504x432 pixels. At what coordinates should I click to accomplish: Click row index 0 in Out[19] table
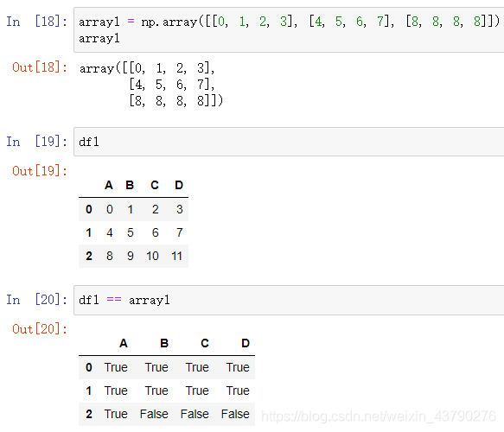click(89, 209)
